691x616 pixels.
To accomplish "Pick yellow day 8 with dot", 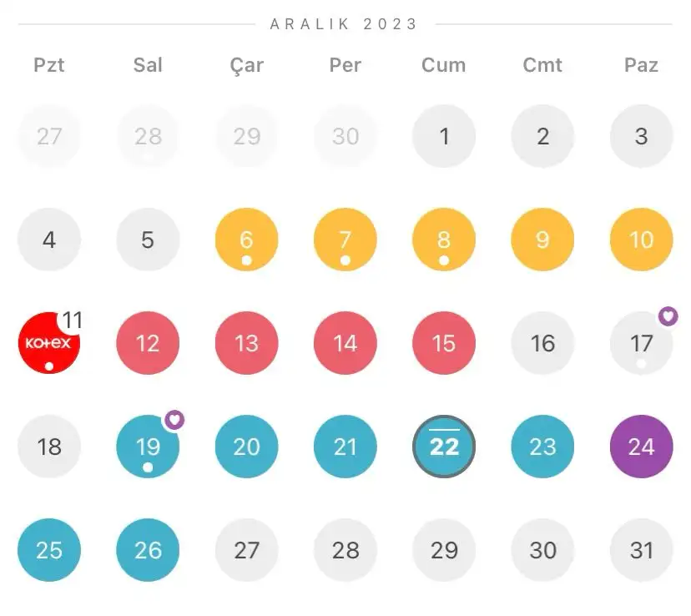I will coord(444,240).
